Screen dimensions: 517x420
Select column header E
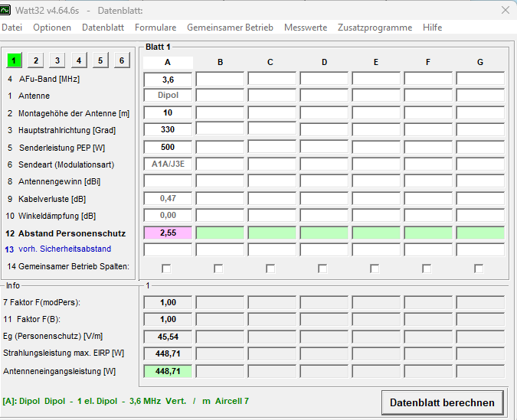click(376, 62)
